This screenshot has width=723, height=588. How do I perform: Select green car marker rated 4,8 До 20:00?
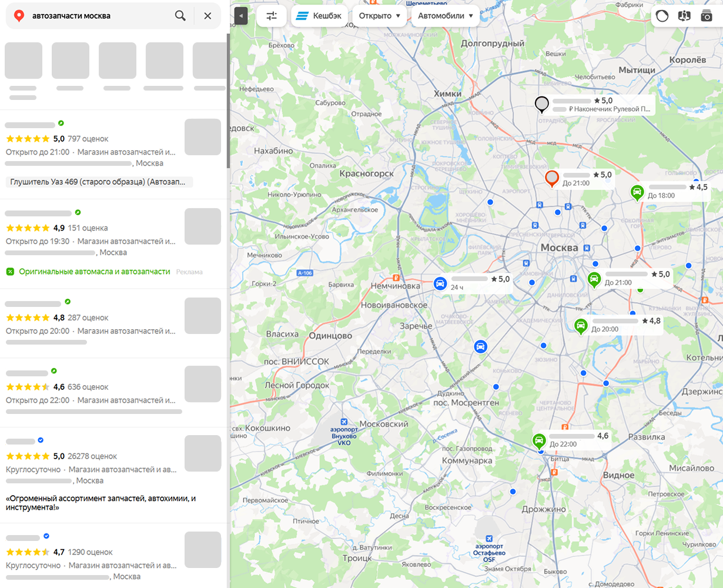click(x=581, y=326)
